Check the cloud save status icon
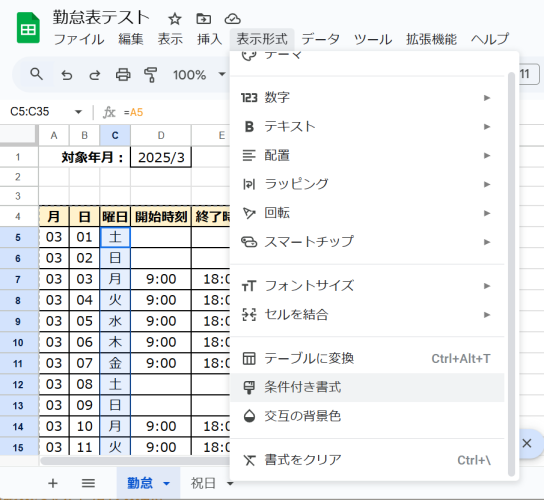Viewport: 544px width, 500px height. click(232, 19)
